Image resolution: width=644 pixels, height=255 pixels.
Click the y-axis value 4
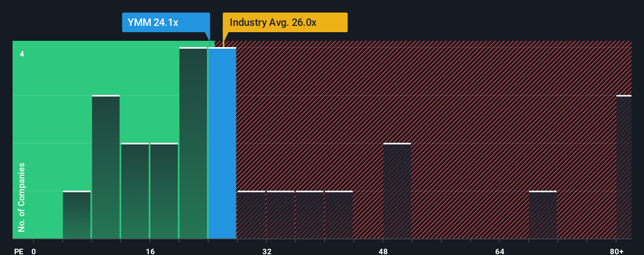(22, 54)
